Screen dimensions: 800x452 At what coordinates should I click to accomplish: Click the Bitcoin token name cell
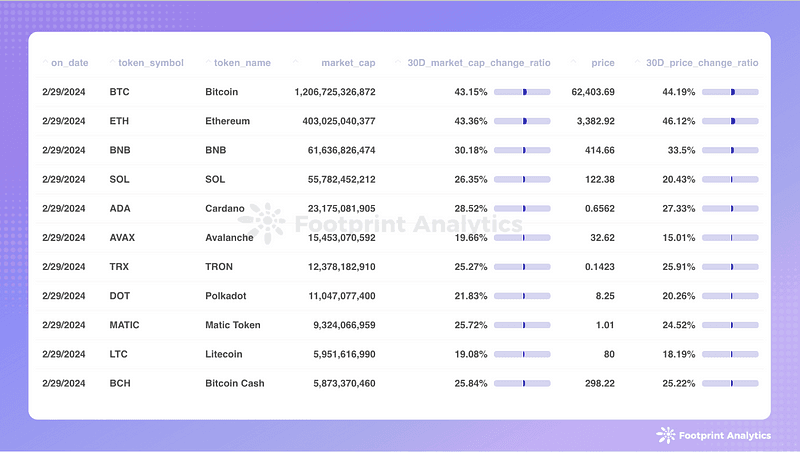[221, 92]
